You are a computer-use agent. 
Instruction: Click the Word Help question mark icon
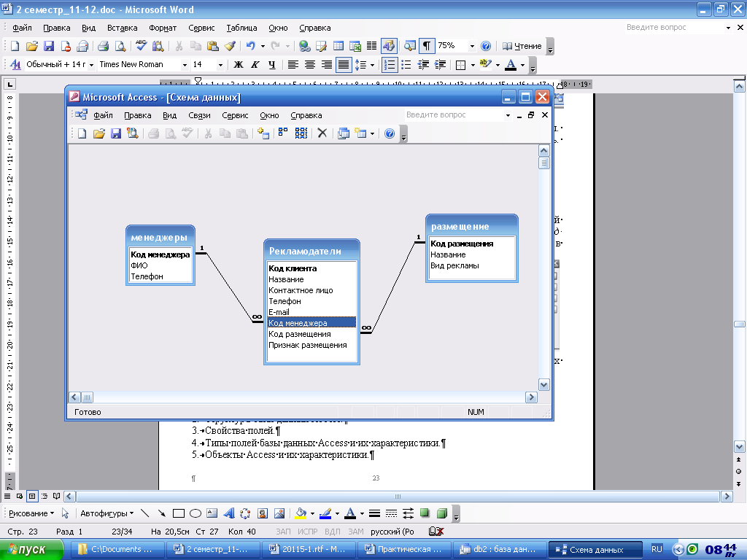tap(485, 46)
